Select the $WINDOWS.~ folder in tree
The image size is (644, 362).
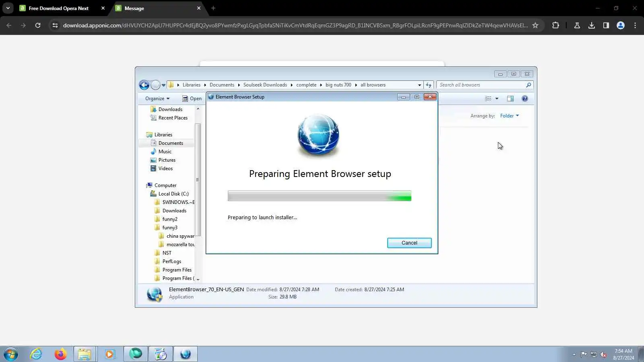coord(178,202)
